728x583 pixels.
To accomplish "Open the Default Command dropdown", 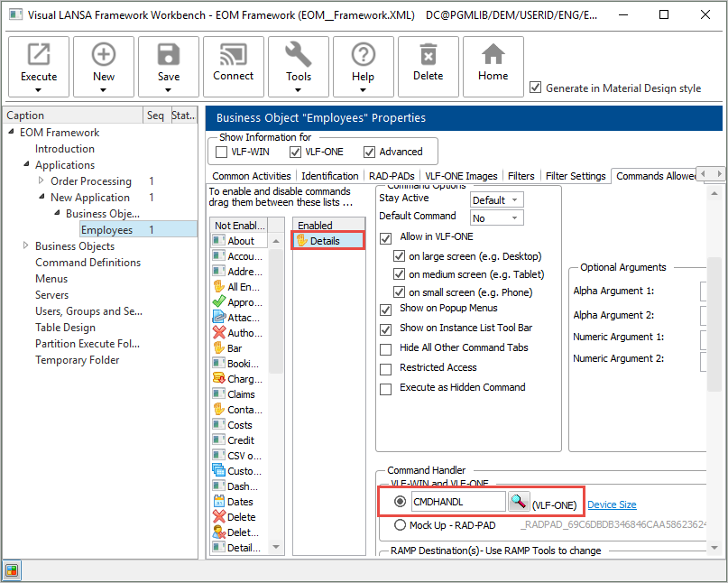I will 496,217.
